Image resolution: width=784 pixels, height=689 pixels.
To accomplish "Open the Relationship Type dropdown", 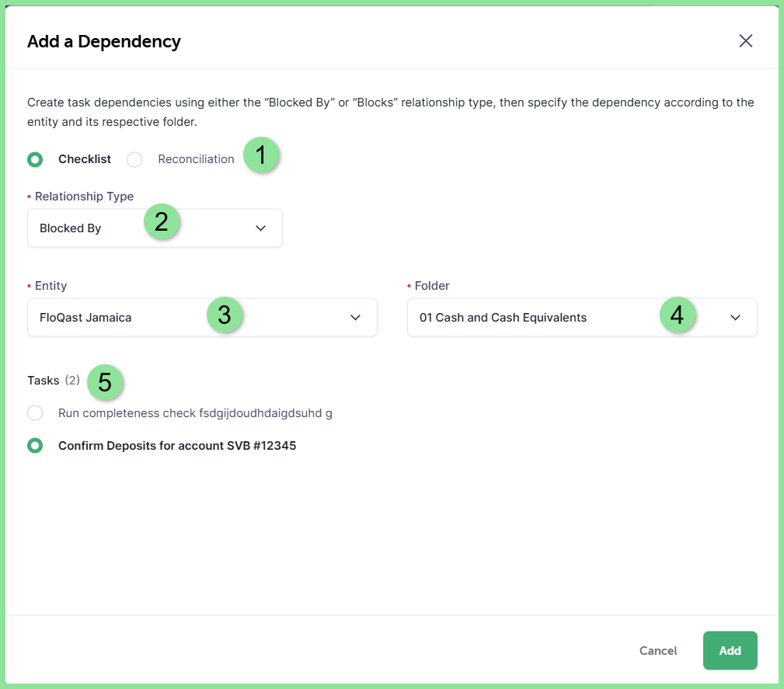I will [x=155, y=228].
